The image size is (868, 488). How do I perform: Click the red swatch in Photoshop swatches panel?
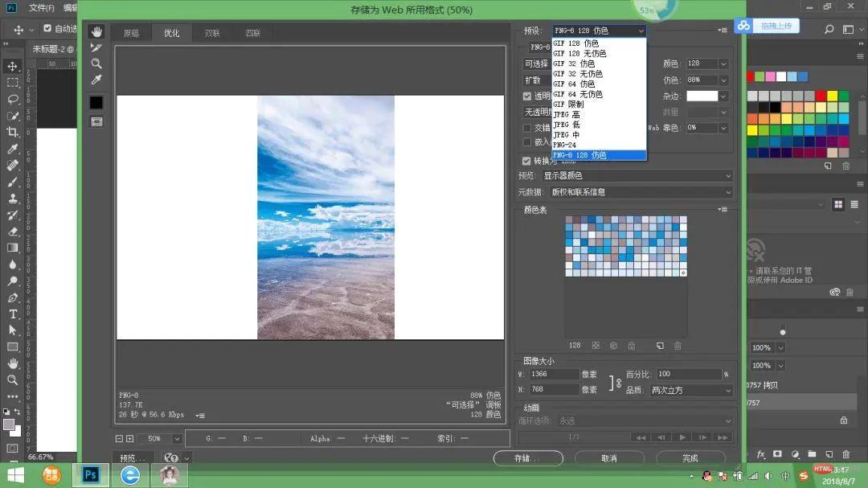(821, 96)
